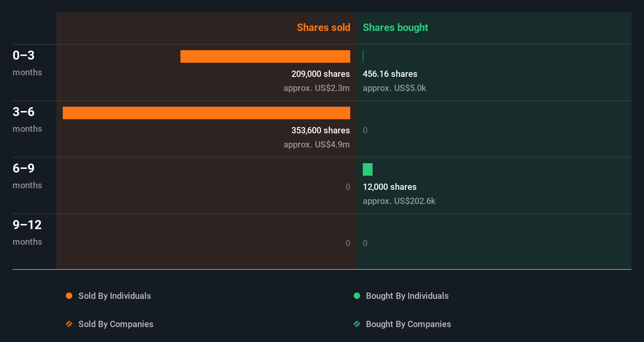Click the Bought By Companies legend text
The width and height of the screenshot is (644, 342).
pos(408,324)
